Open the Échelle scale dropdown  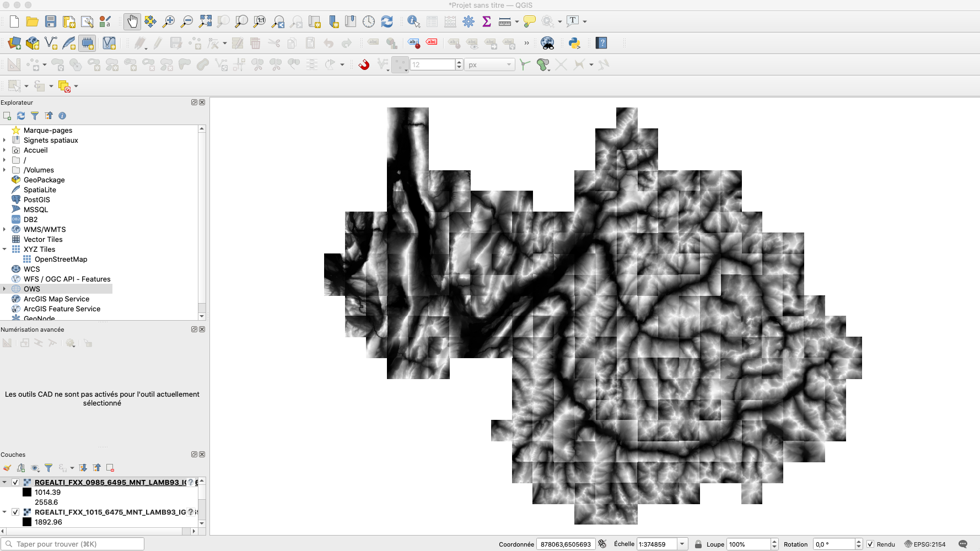coord(682,544)
